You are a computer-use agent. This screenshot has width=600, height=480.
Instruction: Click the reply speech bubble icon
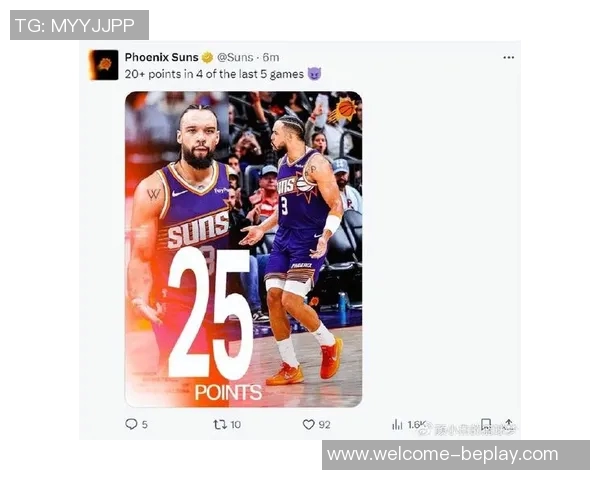(131, 424)
